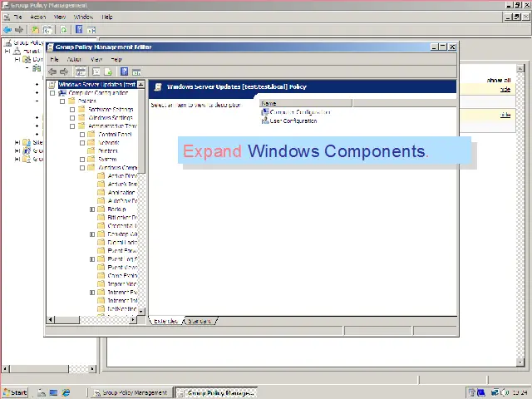The image size is (532, 399).
Task: Switch to Extended tab in Editor
Action: click(165, 321)
